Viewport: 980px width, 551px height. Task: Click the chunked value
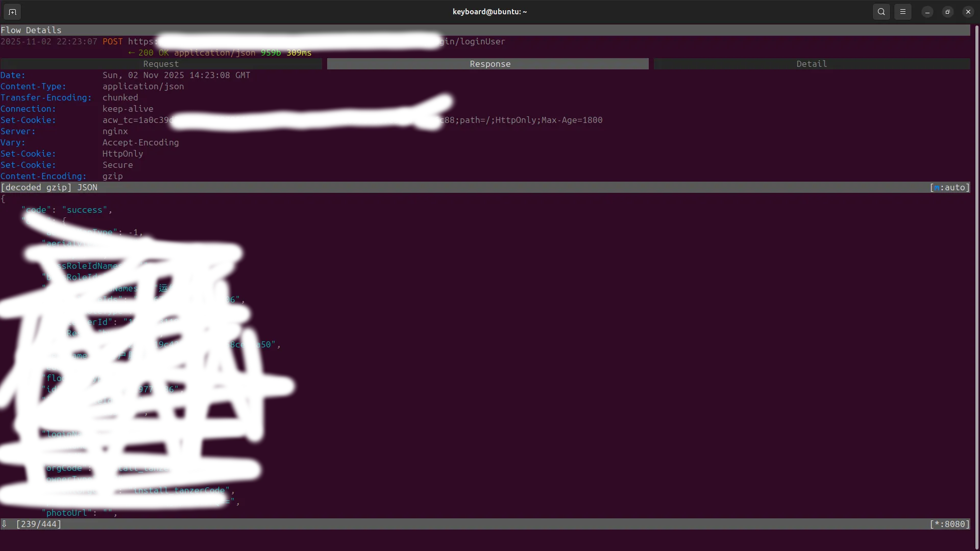coord(120,97)
